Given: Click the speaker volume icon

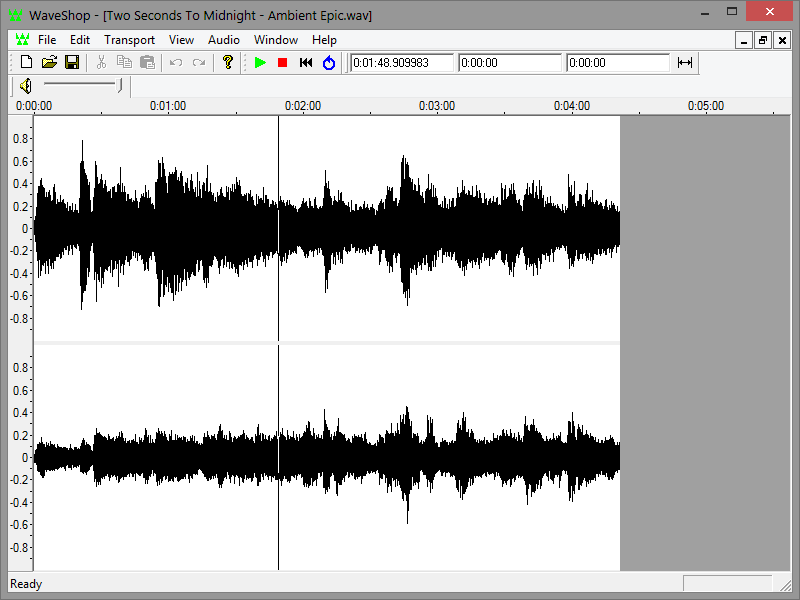Looking at the screenshot, I should [26, 87].
